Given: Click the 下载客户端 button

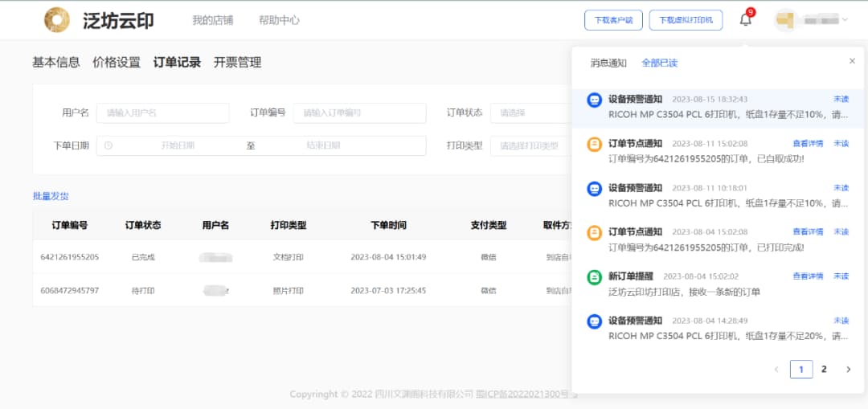Looking at the screenshot, I should [x=613, y=20].
